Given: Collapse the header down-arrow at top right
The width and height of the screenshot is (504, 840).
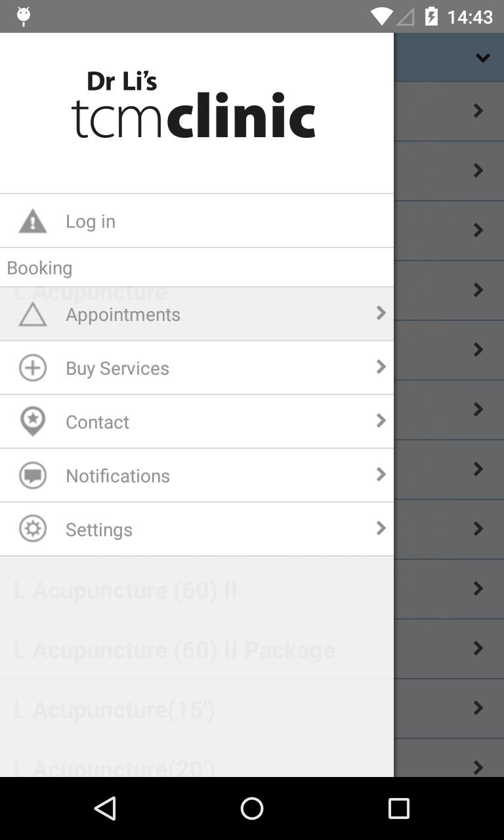Looking at the screenshot, I should (482, 58).
